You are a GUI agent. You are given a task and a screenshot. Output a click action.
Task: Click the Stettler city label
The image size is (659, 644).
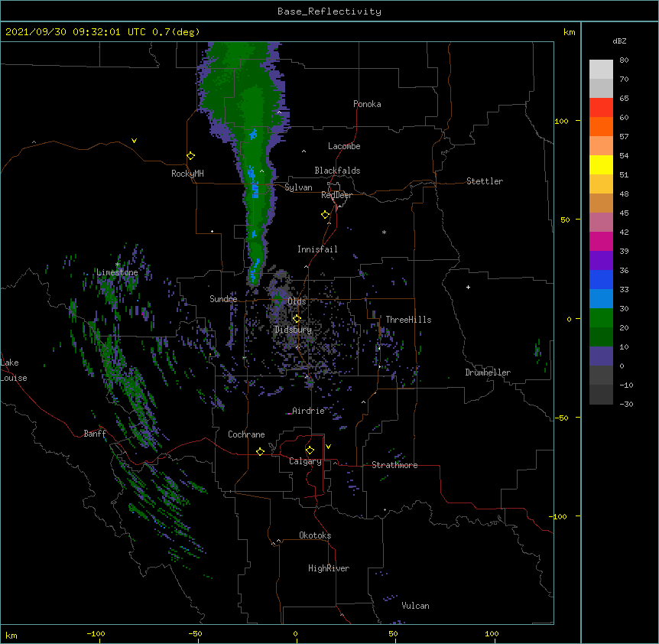[x=485, y=181]
